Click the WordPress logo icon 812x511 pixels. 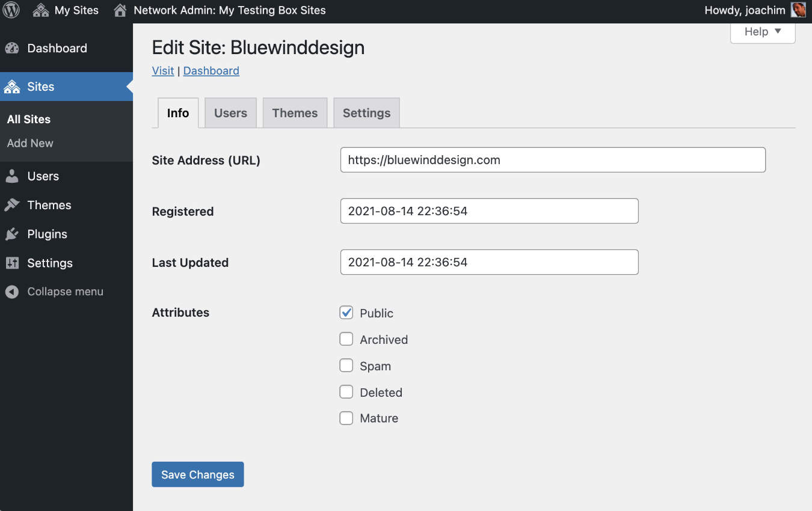pos(11,10)
